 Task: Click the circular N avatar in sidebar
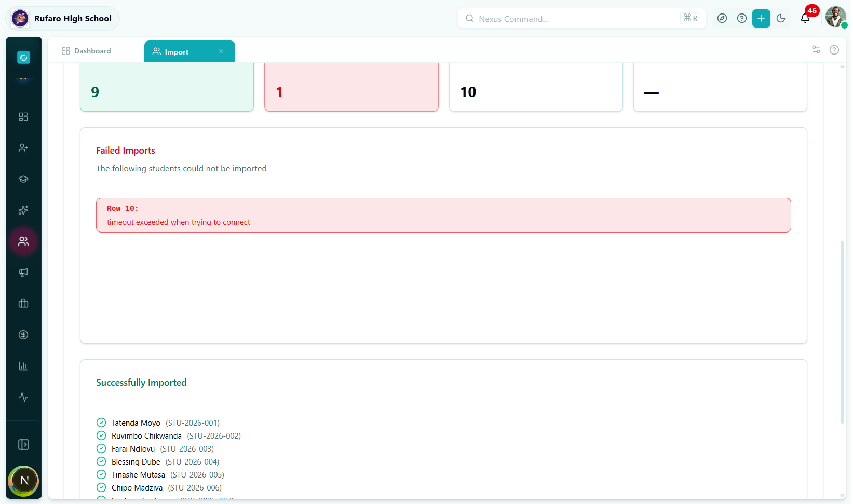point(24,481)
